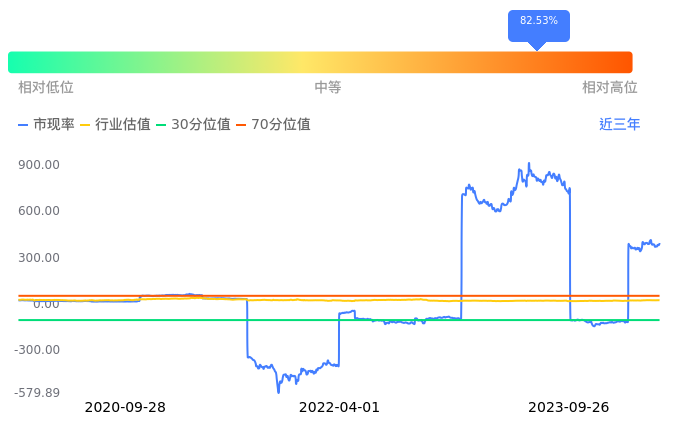Click the blue 市现率 legend line marker
Image resolution: width=686 pixels, height=442 pixels.
point(24,125)
